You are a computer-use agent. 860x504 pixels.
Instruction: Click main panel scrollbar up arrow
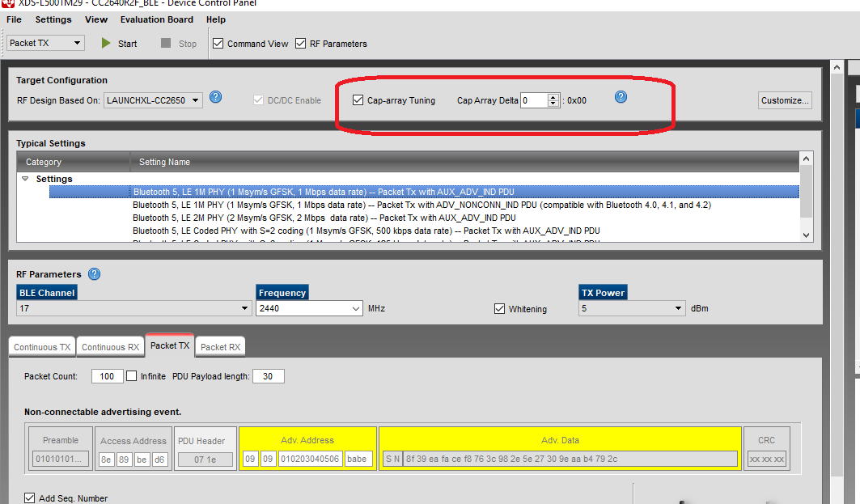coord(837,67)
